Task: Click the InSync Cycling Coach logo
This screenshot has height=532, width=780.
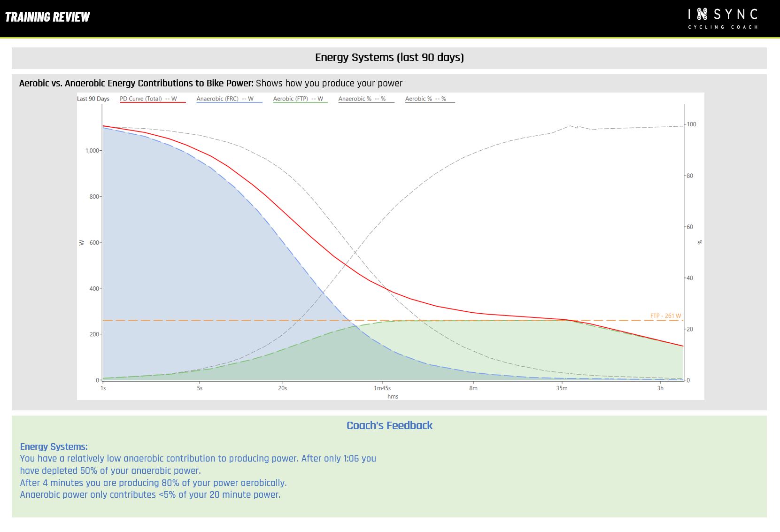Action: pyautogui.click(x=723, y=19)
